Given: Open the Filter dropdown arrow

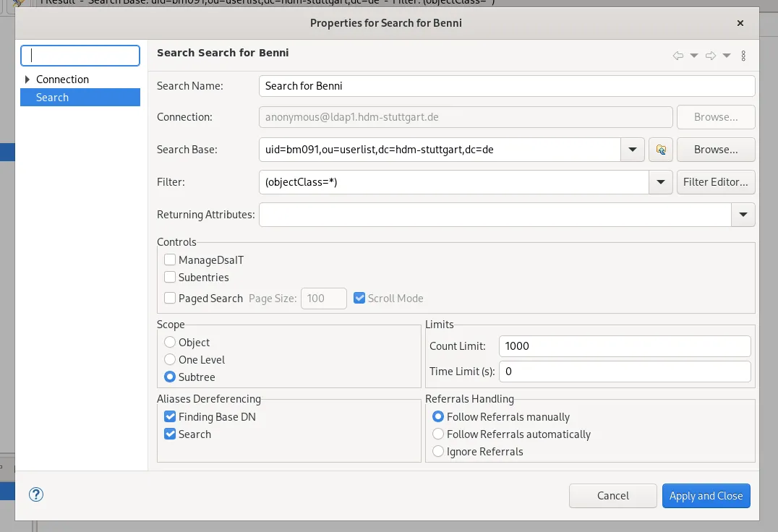Looking at the screenshot, I should (x=660, y=182).
